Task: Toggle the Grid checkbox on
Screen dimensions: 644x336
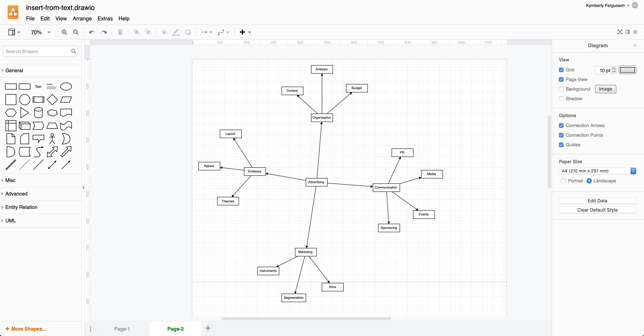Action: [x=561, y=70]
